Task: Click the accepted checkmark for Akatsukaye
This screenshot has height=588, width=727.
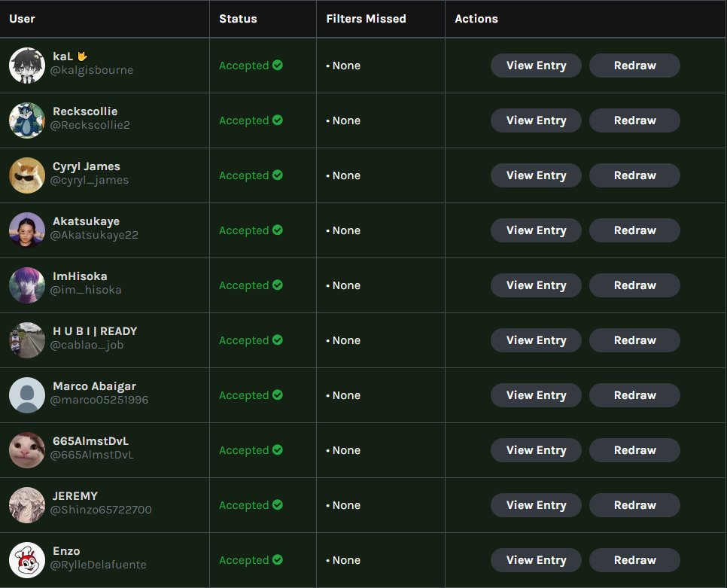Action: click(278, 230)
